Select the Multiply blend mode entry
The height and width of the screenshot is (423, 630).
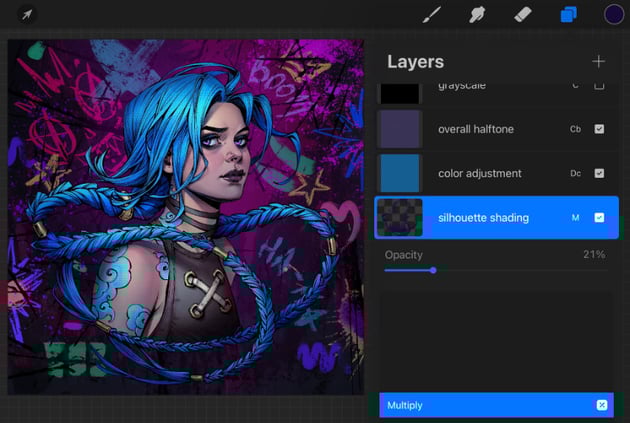tap(496, 405)
